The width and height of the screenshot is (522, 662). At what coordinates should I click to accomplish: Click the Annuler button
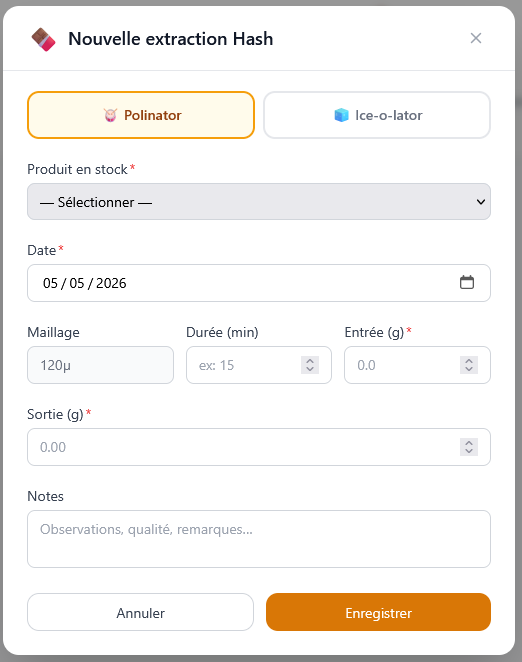click(x=141, y=612)
